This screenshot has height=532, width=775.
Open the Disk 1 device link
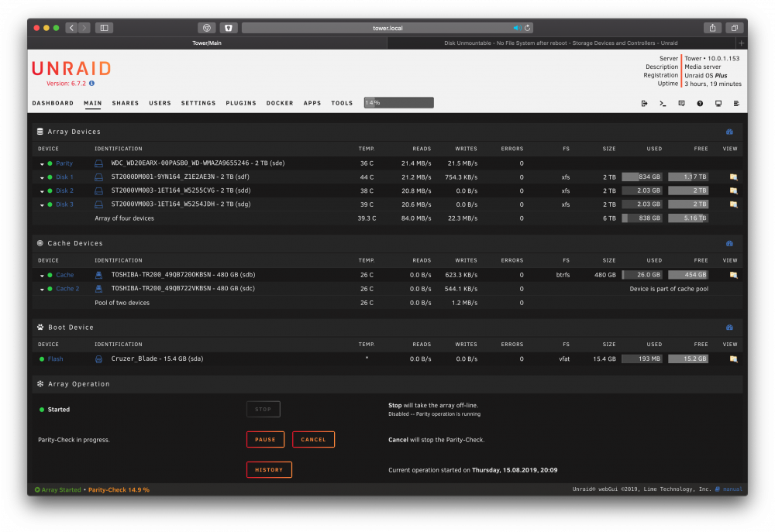click(x=64, y=177)
